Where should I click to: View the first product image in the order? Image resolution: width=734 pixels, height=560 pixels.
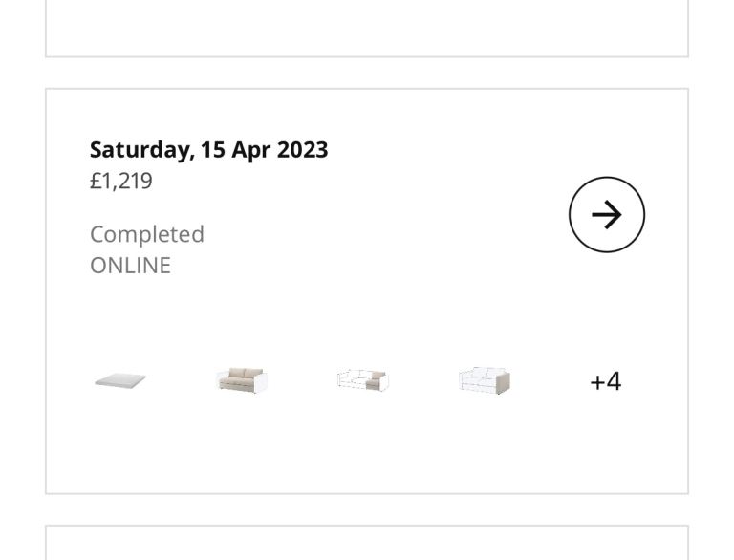[x=120, y=381]
